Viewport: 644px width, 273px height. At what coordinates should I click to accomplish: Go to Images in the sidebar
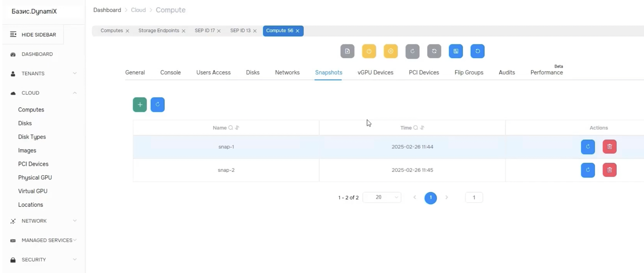[27, 150]
